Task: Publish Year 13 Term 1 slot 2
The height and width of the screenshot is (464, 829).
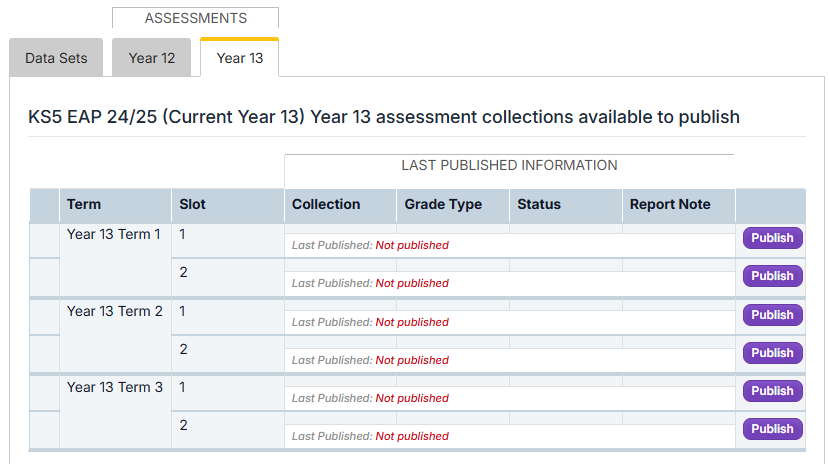Action: click(772, 276)
